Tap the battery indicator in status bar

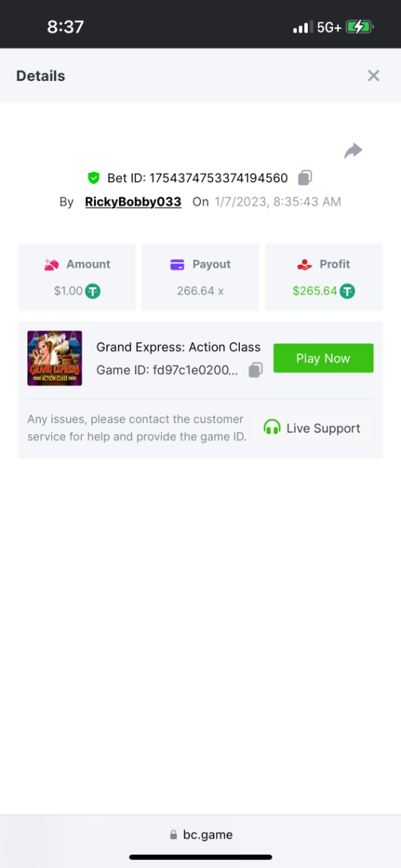tap(359, 27)
